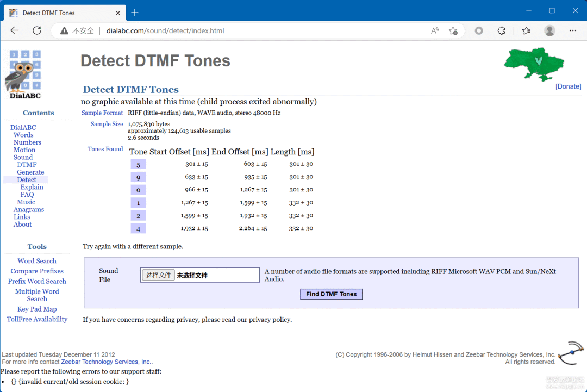Image resolution: width=587 pixels, height=392 pixels.
Task: Open the Word Search tool
Action: [37, 261]
